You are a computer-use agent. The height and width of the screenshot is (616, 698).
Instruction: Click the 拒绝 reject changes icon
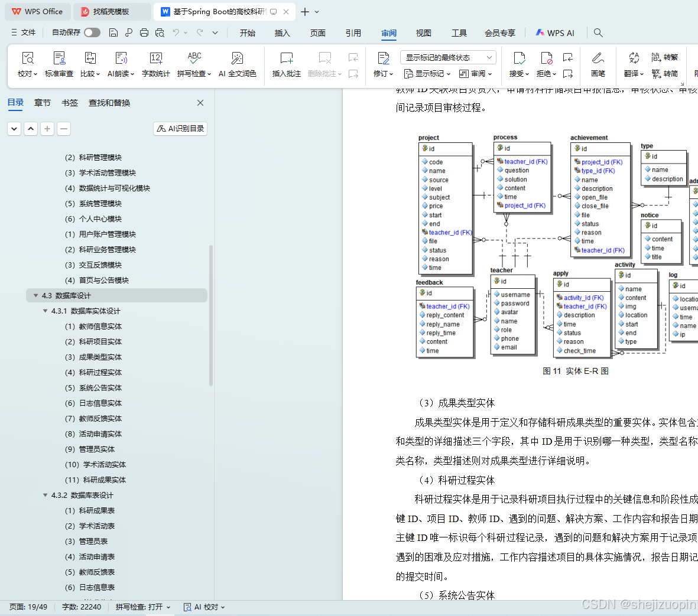pyautogui.click(x=546, y=58)
